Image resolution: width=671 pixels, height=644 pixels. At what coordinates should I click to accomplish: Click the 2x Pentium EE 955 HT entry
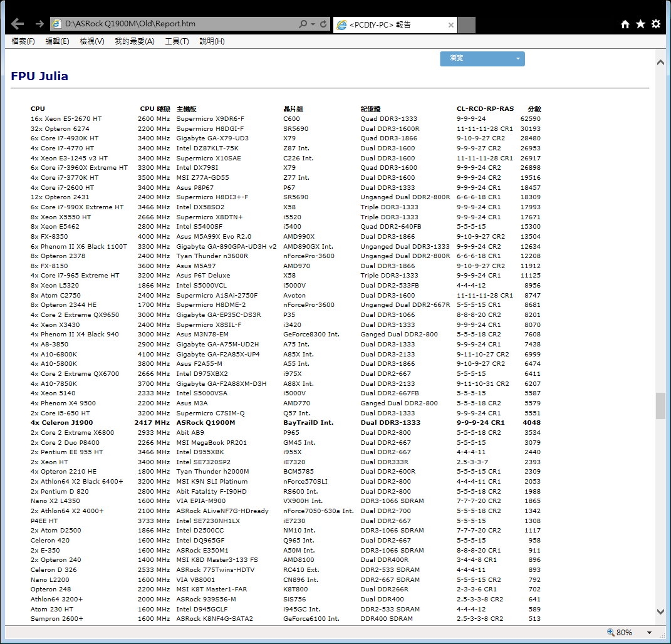pyautogui.click(x=67, y=452)
